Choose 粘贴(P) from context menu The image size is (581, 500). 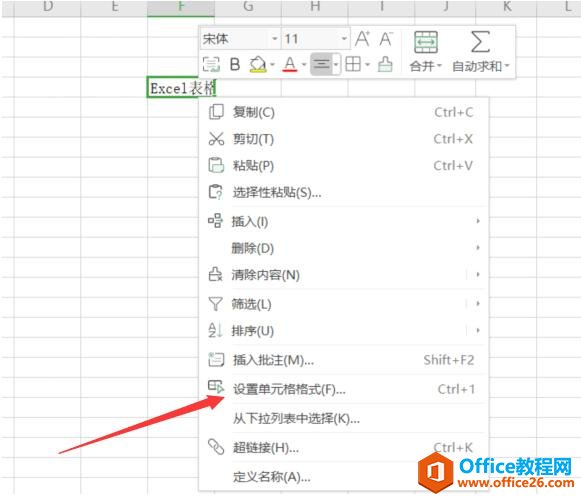343,165
